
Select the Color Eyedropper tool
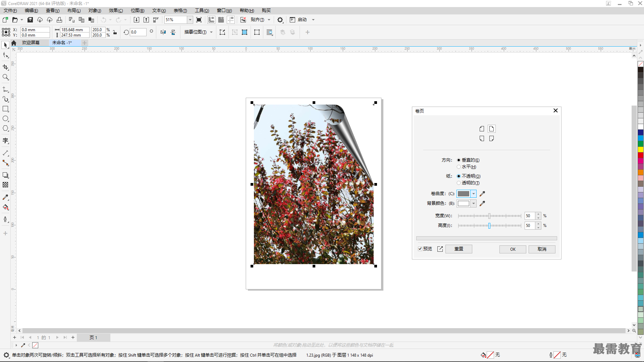point(5,197)
